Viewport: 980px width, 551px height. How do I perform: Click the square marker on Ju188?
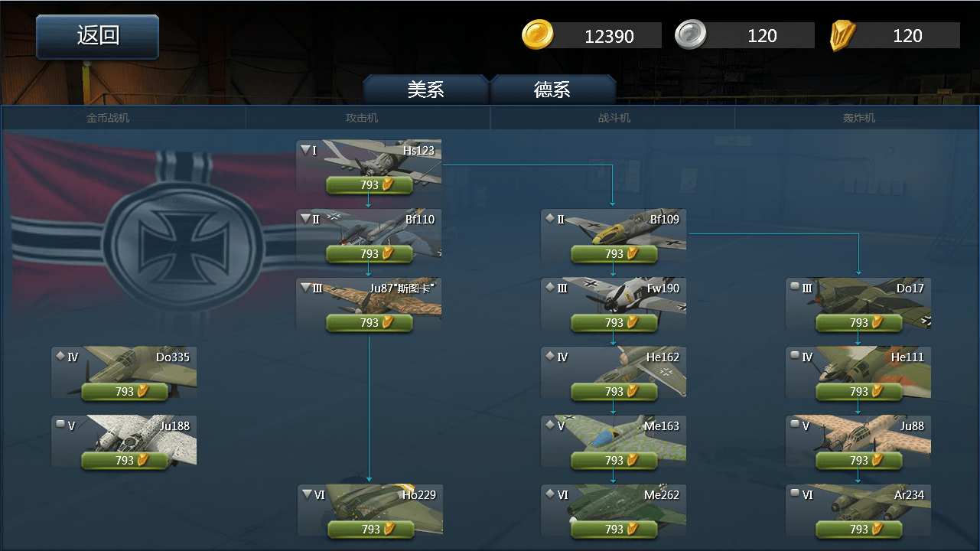pos(60,425)
